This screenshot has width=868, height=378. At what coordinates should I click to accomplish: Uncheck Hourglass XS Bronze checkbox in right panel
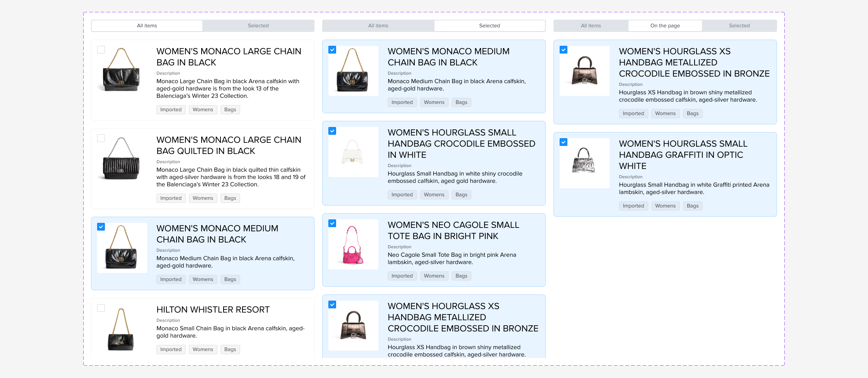(x=564, y=50)
